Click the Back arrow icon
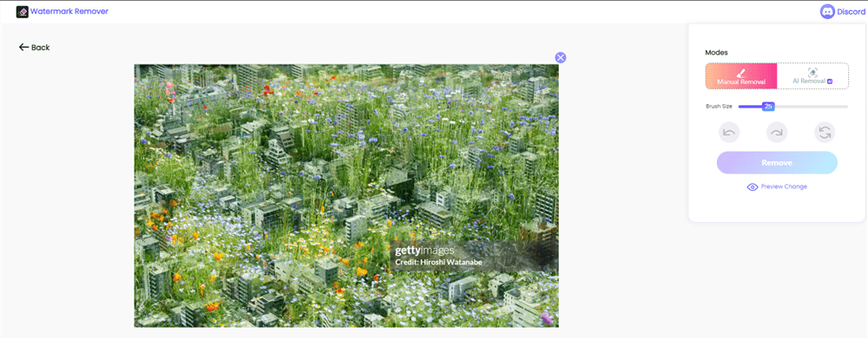The height and width of the screenshot is (339, 868). click(23, 48)
